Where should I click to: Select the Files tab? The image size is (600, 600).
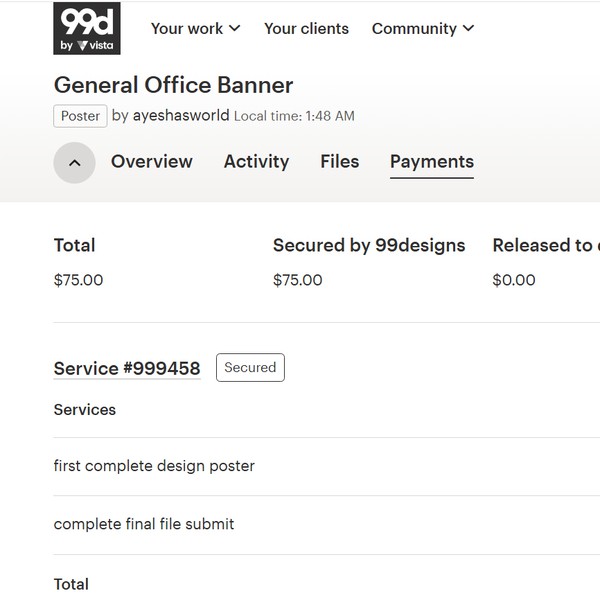pos(339,161)
